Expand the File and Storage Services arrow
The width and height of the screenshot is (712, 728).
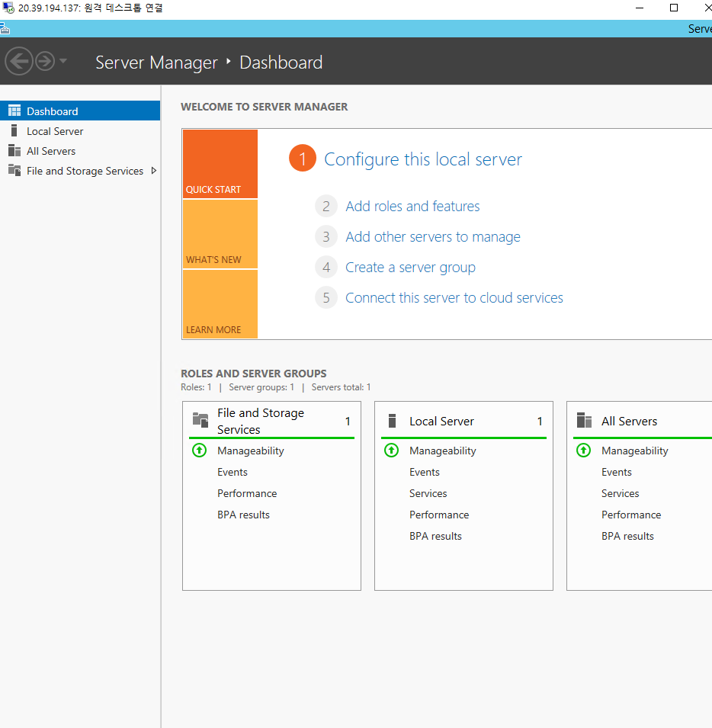pyautogui.click(x=154, y=171)
